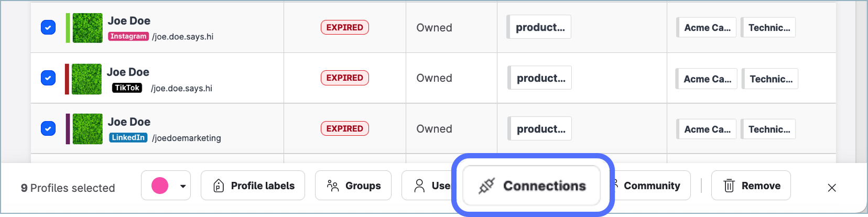Click the Instagram network badge
Screen dimensions: 868x217
click(x=128, y=36)
